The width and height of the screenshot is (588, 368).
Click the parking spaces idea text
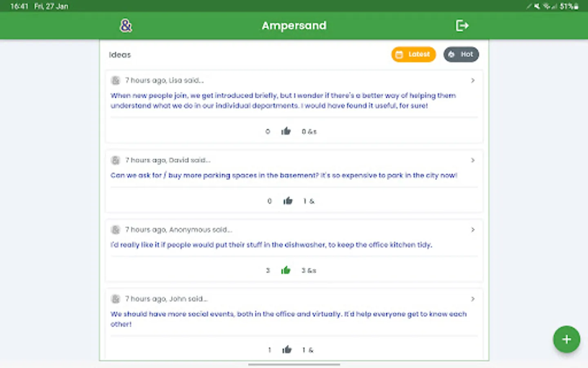tap(284, 175)
